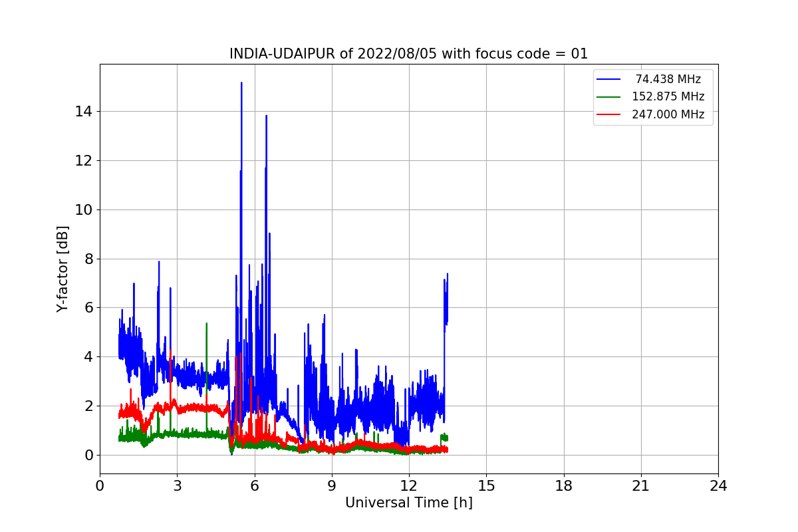Image resolution: width=798 pixels, height=532 pixels.
Task: Click x-axis tick label 6
Action: coord(254,486)
